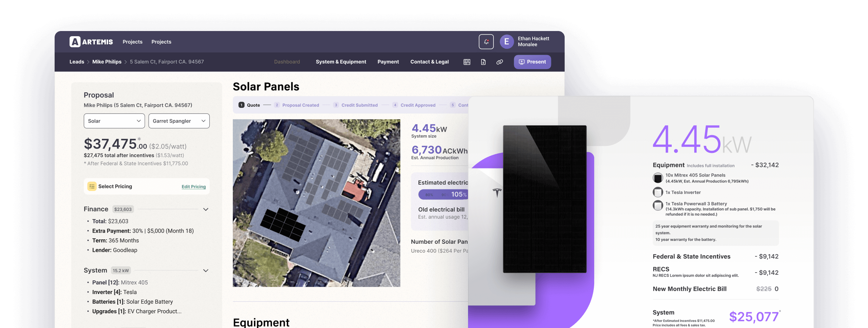Go to the Leads breadcrumb
Screen dimensions: 868x328
(x=77, y=62)
